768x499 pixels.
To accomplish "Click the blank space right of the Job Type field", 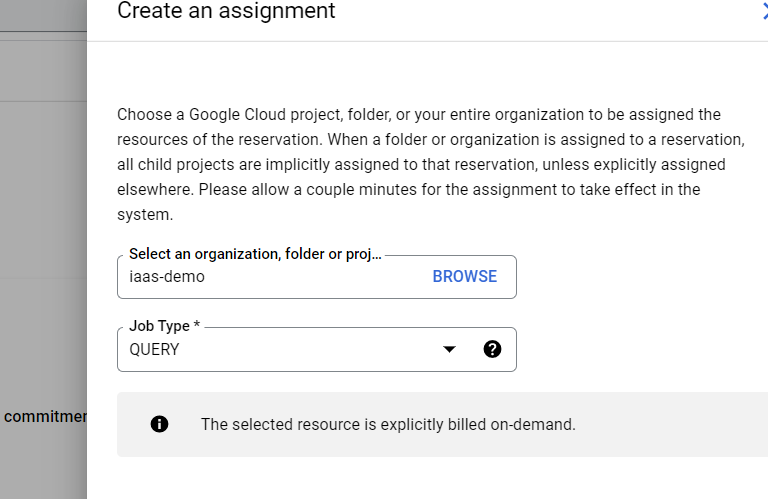I will pos(640,350).
